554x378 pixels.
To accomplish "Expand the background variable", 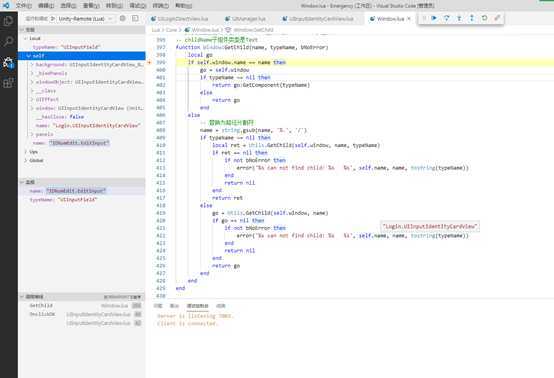I will pyautogui.click(x=32, y=65).
